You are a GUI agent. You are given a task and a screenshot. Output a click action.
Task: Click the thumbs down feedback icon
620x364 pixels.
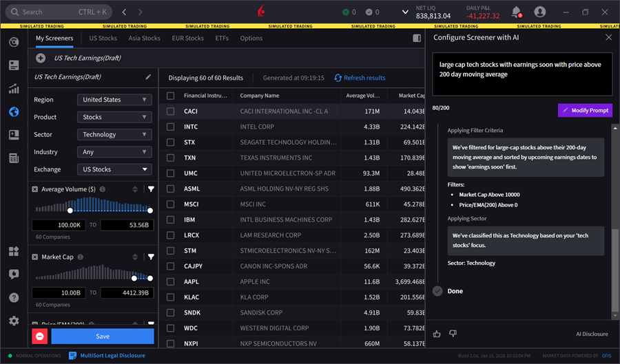(x=453, y=334)
